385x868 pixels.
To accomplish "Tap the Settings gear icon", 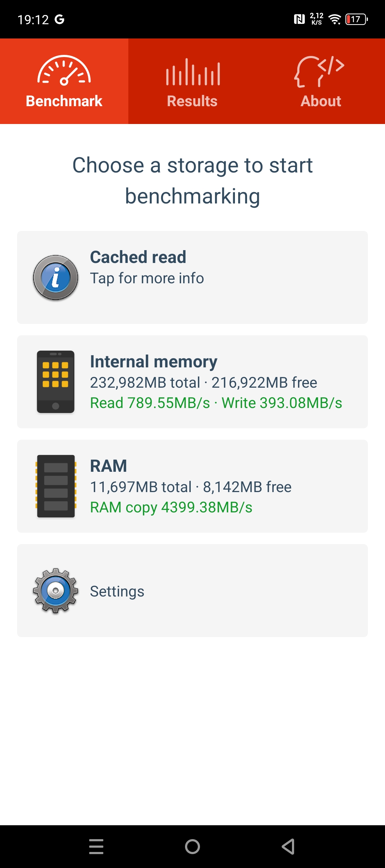I will coord(56,591).
